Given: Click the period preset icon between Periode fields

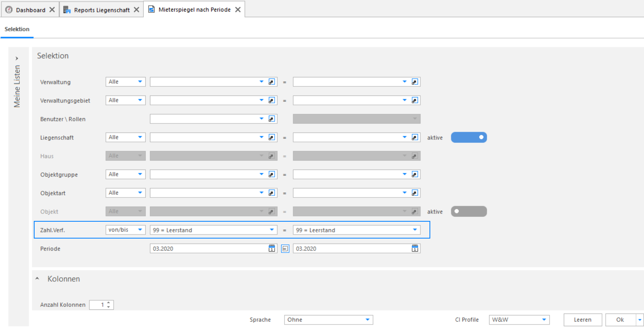Looking at the screenshot, I should click(285, 248).
